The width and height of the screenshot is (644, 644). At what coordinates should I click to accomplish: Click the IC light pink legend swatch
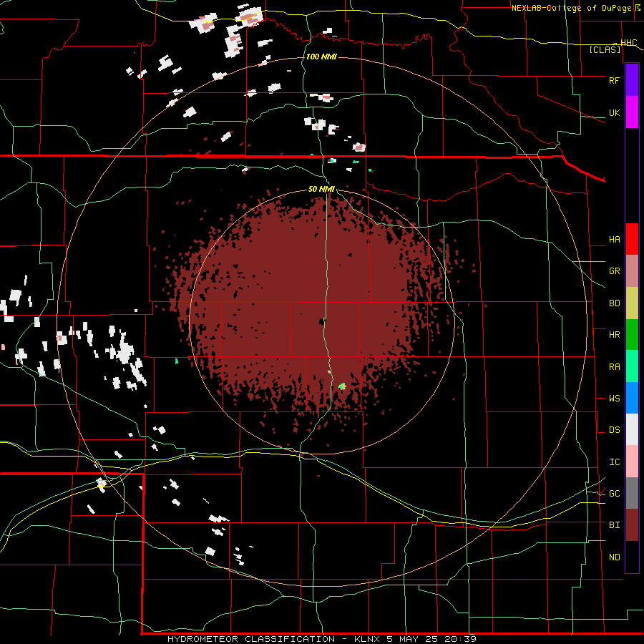point(632,462)
